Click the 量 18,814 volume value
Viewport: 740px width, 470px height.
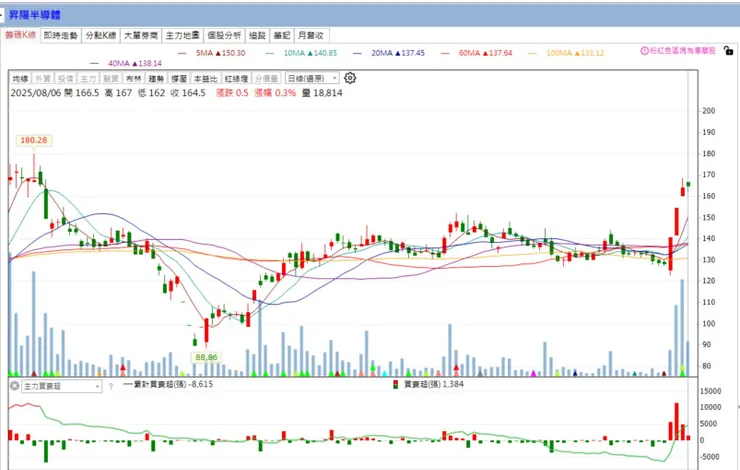(322, 93)
